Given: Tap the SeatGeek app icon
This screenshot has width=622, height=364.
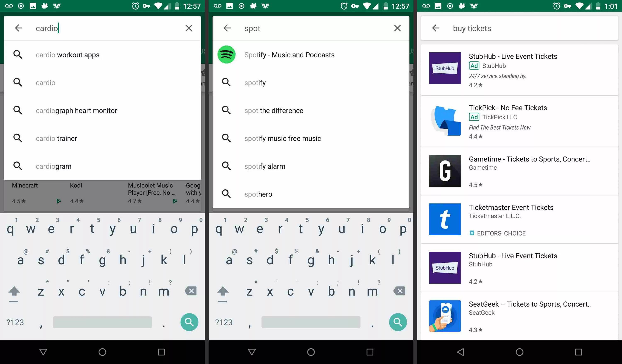Looking at the screenshot, I should (x=445, y=316).
